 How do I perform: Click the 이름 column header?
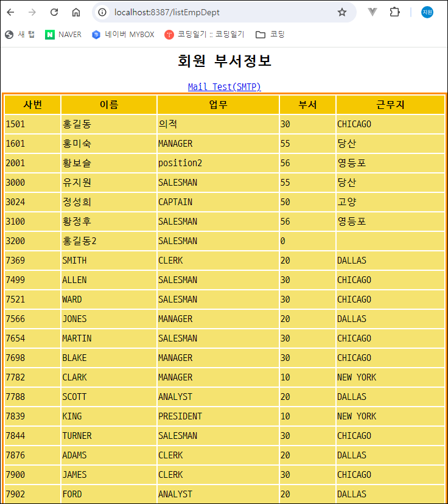point(109,105)
